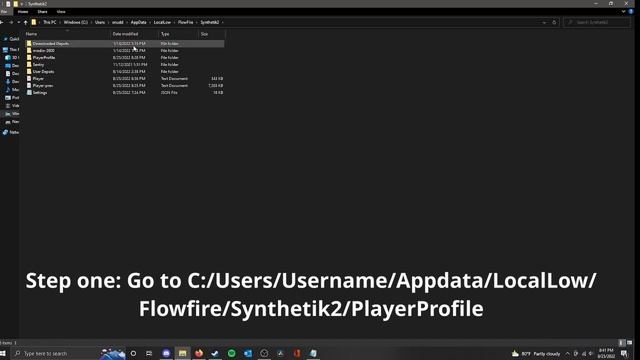Image resolution: width=640 pixels, height=360 pixels.
Task: Go to This PC in address bar
Action: (50, 22)
